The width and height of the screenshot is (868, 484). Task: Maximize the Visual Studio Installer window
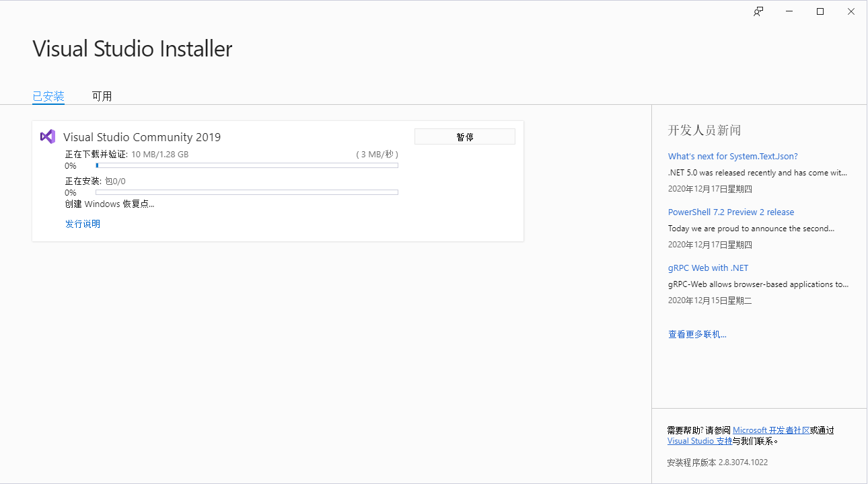[x=820, y=11]
